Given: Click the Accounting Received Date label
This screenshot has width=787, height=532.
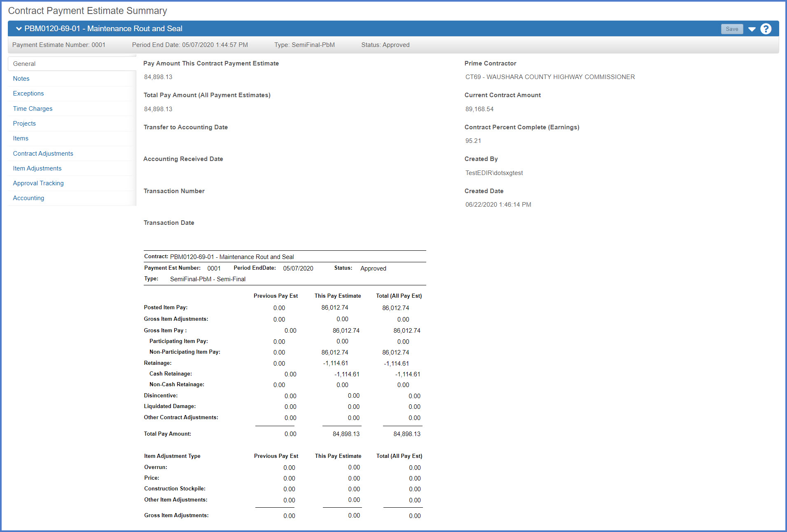Looking at the screenshot, I should click(x=183, y=159).
